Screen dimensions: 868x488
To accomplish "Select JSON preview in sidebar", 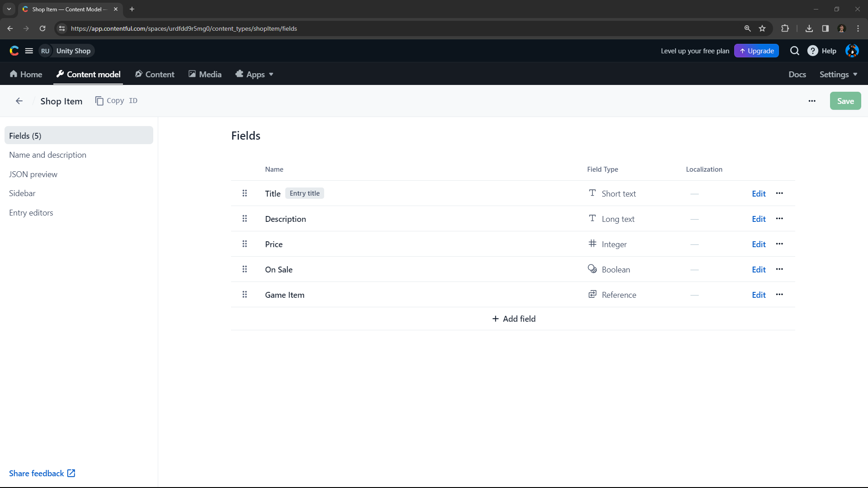I will pos(33,174).
